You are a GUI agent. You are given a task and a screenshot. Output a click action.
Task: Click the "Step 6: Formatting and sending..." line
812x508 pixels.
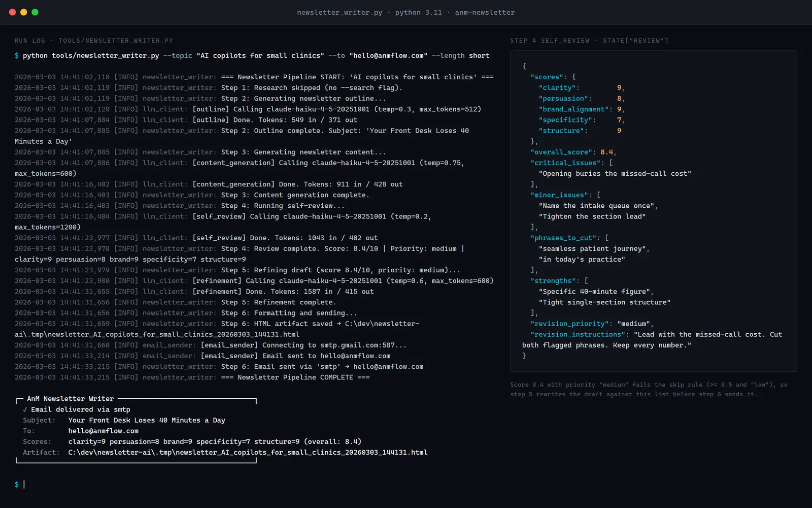[186, 313]
